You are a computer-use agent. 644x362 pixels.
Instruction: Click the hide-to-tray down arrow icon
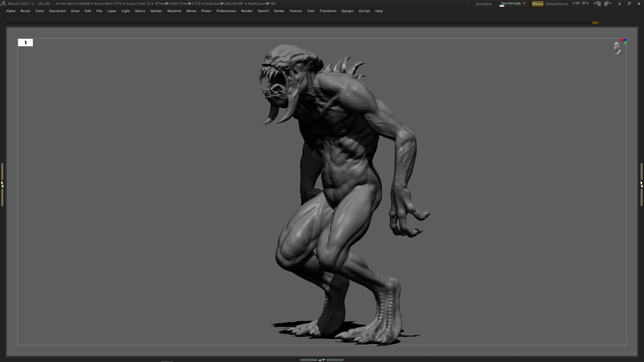(620, 4)
